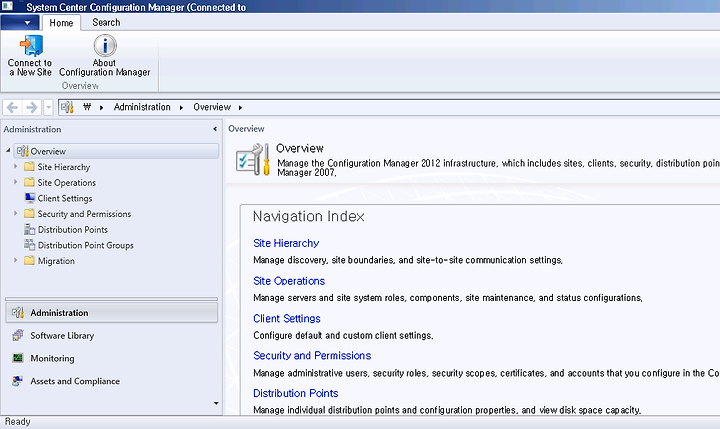
Task: Switch to the Home ribbon tab
Action: coord(61,23)
